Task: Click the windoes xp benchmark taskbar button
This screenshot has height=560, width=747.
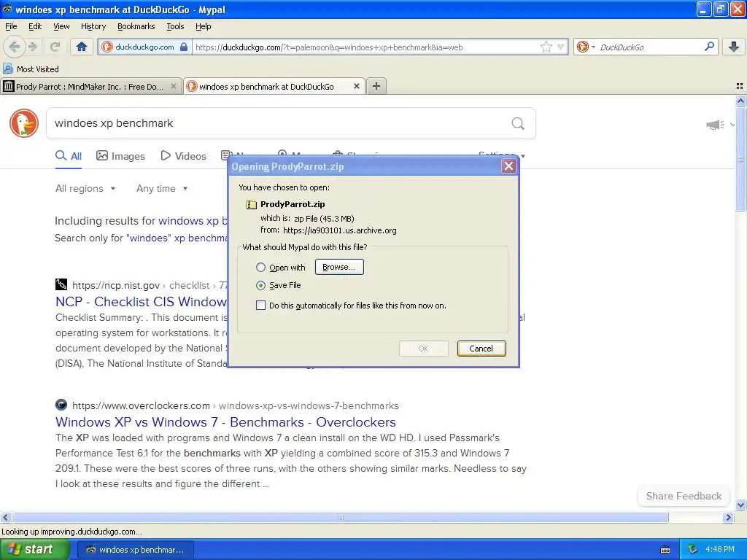Action: 135,550
